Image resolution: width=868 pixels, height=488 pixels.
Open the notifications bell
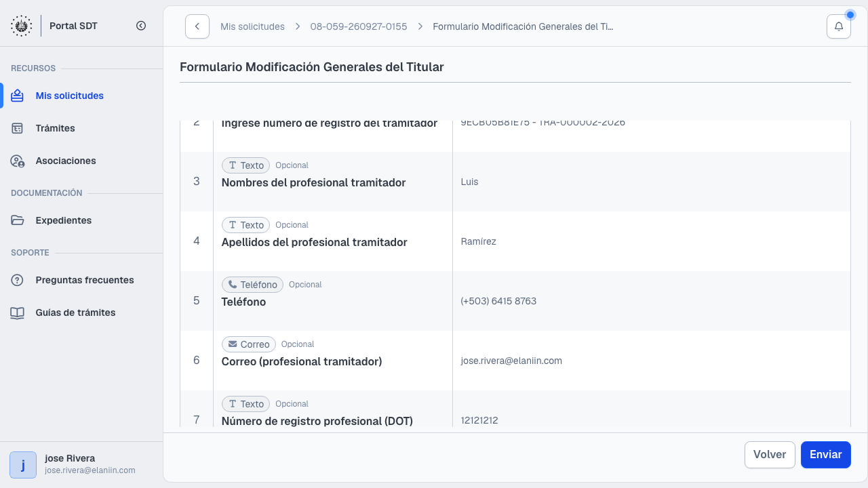[839, 26]
